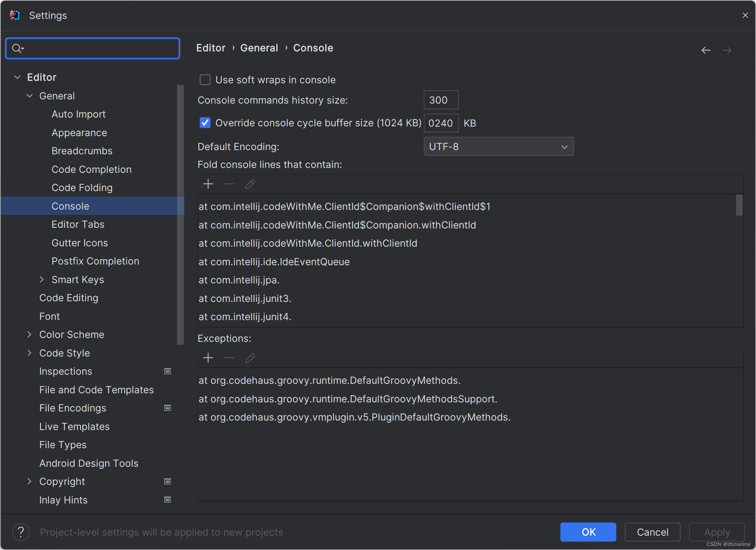
Task: Close the Settings dialog
Action: (745, 15)
